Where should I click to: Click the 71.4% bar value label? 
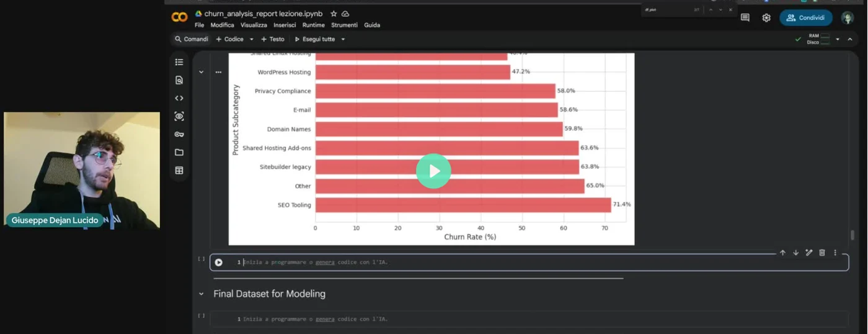pyautogui.click(x=622, y=204)
